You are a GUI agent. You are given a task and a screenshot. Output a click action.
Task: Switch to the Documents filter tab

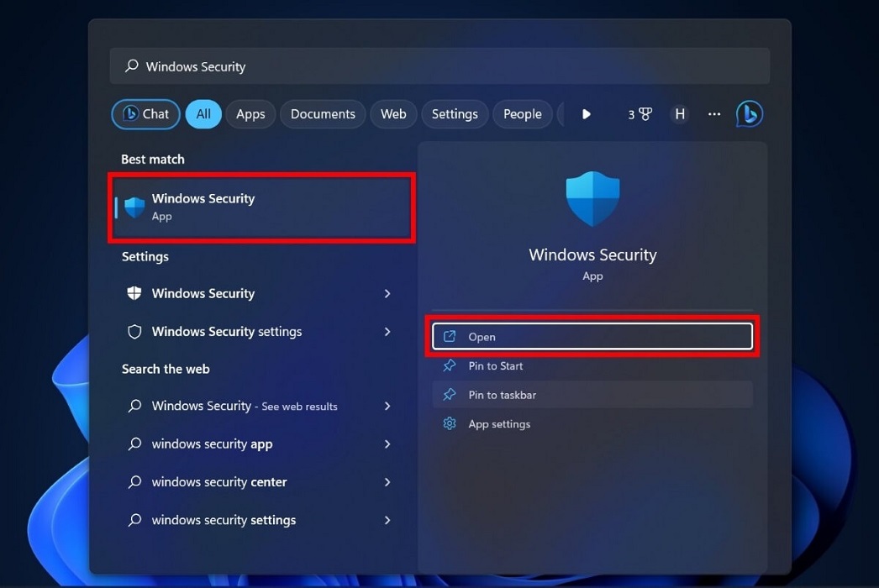tap(322, 113)
